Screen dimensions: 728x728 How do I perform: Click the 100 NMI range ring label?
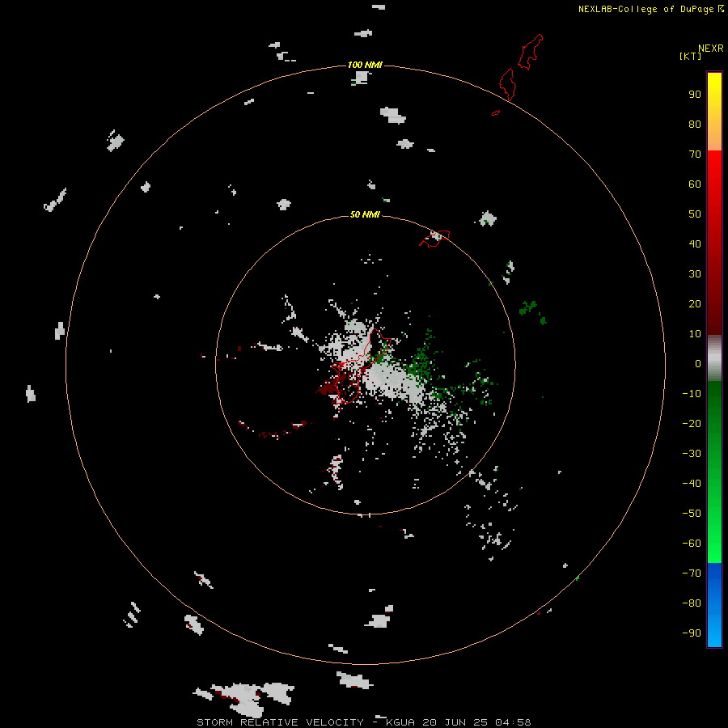365,65
